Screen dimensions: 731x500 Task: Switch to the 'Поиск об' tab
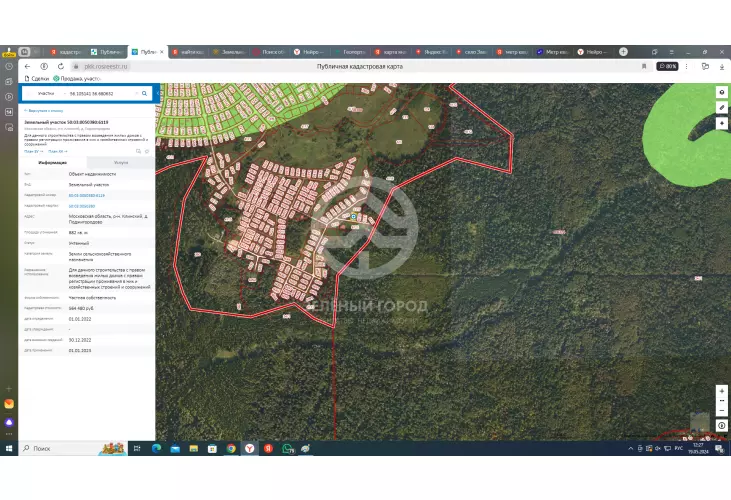click(269, 52)
